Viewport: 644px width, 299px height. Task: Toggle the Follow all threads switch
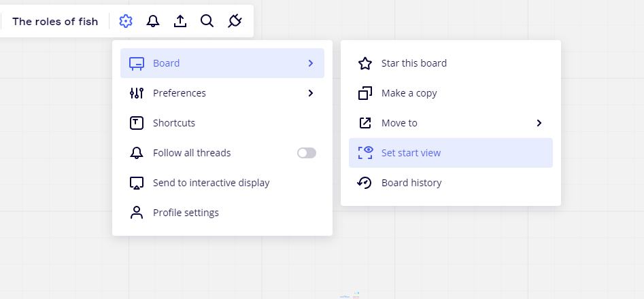[x=307, y=153]
